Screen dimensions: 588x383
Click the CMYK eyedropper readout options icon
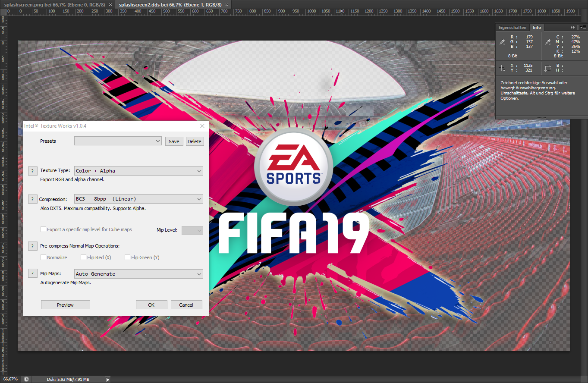tap(548, 42)
